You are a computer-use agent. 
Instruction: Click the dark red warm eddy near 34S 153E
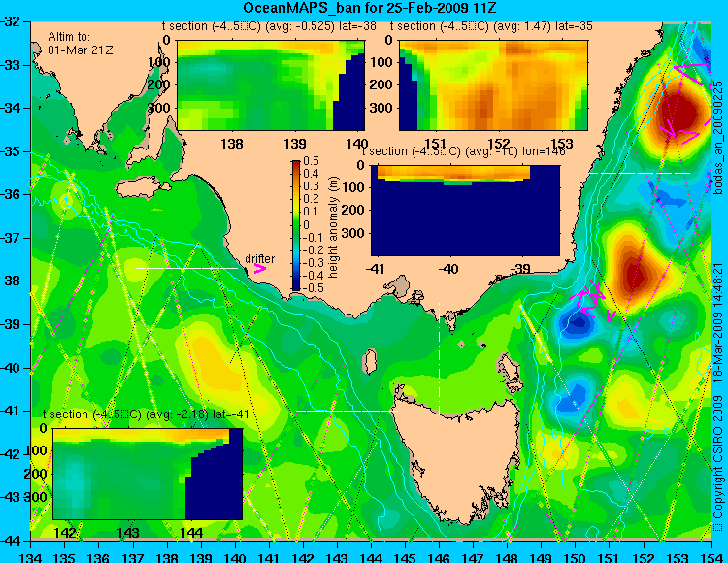coord(678,113)
